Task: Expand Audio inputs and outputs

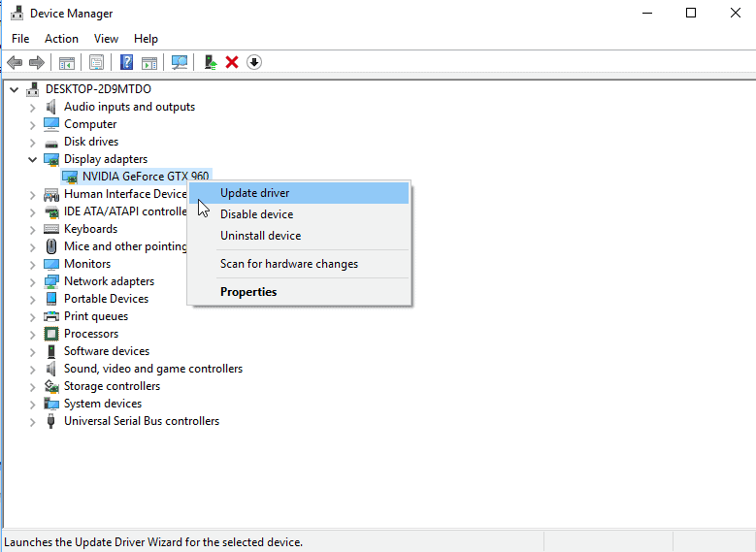Action: [32, 108]
